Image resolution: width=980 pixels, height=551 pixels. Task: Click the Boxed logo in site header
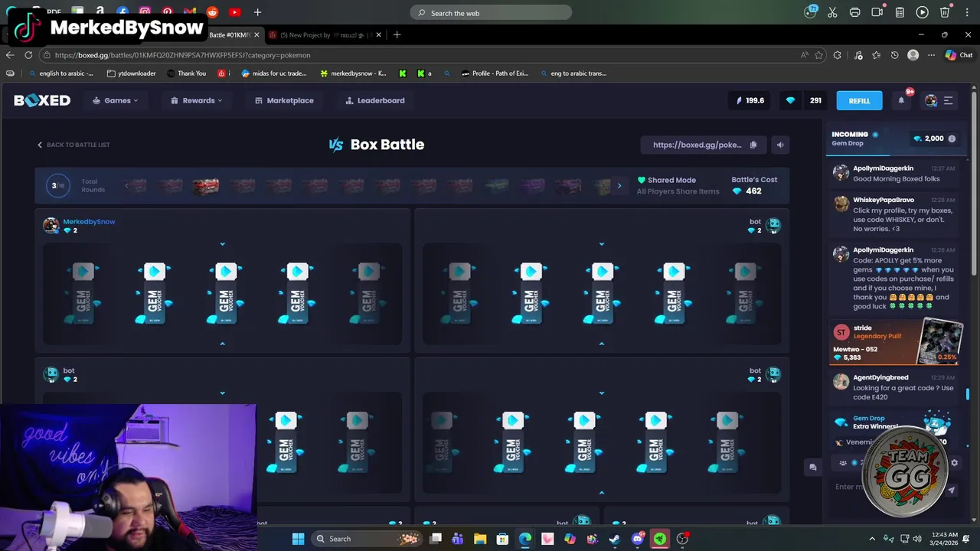click(x=42, y=100)
